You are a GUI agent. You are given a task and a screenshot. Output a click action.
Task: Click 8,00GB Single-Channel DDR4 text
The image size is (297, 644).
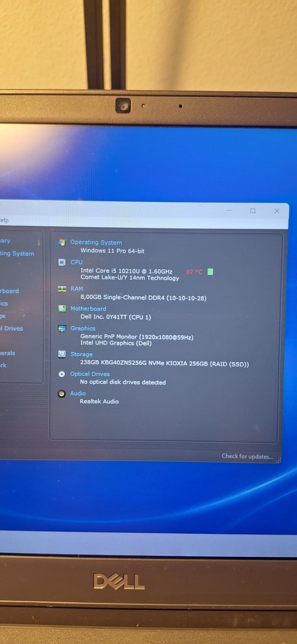tap(143, 298)
